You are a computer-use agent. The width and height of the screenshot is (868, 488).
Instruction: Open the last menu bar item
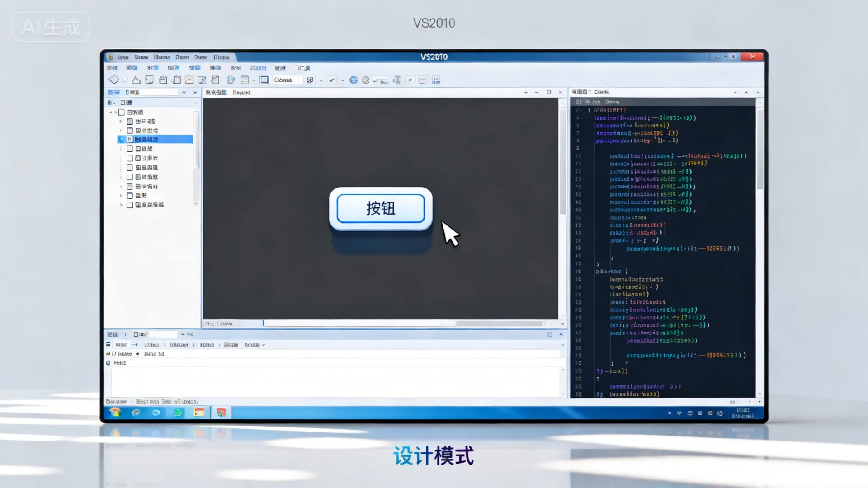coord(302,68)
